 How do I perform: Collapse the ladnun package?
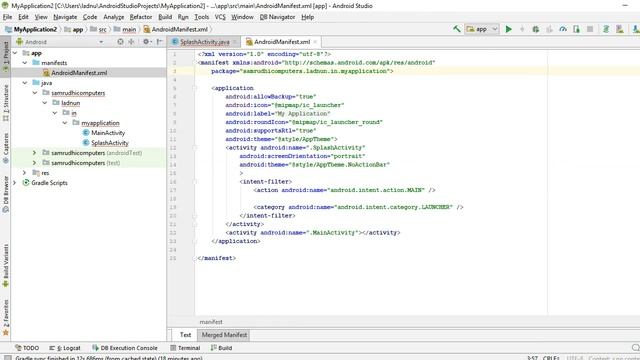click(x=45, y=103)
